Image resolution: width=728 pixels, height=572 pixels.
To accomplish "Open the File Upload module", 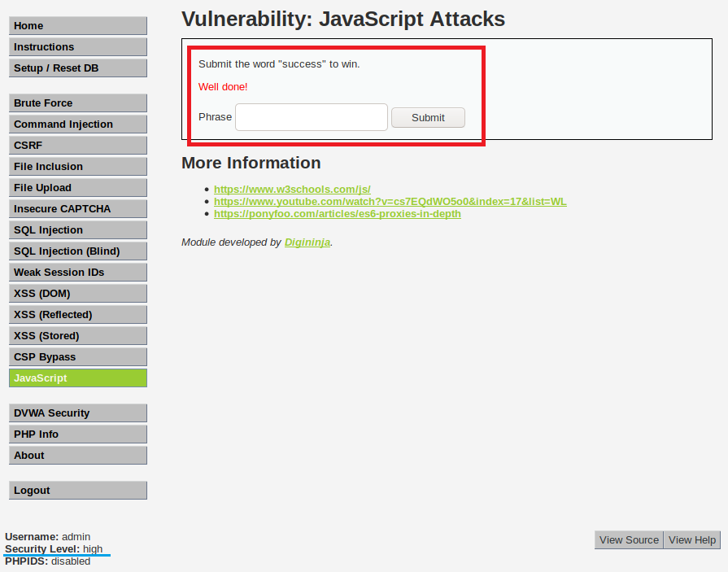I will (x=78, y=188).
